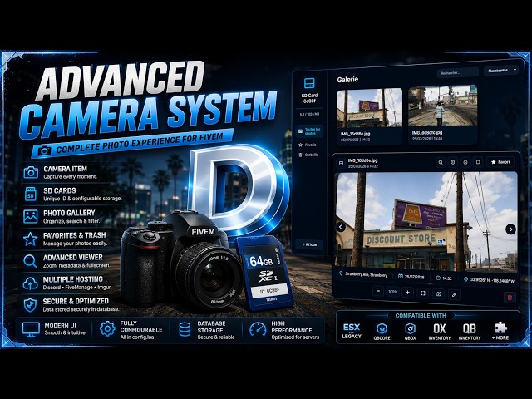Click the icon button just right of magnifier
Screen dimensions: 532x399
[452, 163]
